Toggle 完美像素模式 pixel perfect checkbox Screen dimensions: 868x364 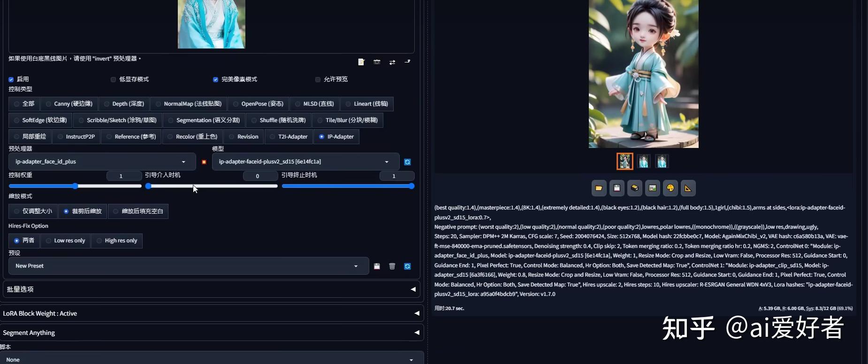216,79
